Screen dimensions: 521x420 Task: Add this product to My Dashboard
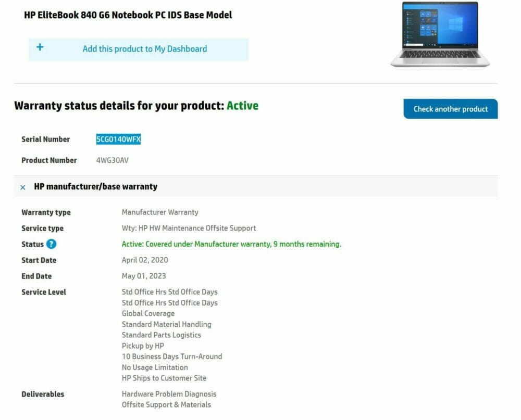(139, 49)
